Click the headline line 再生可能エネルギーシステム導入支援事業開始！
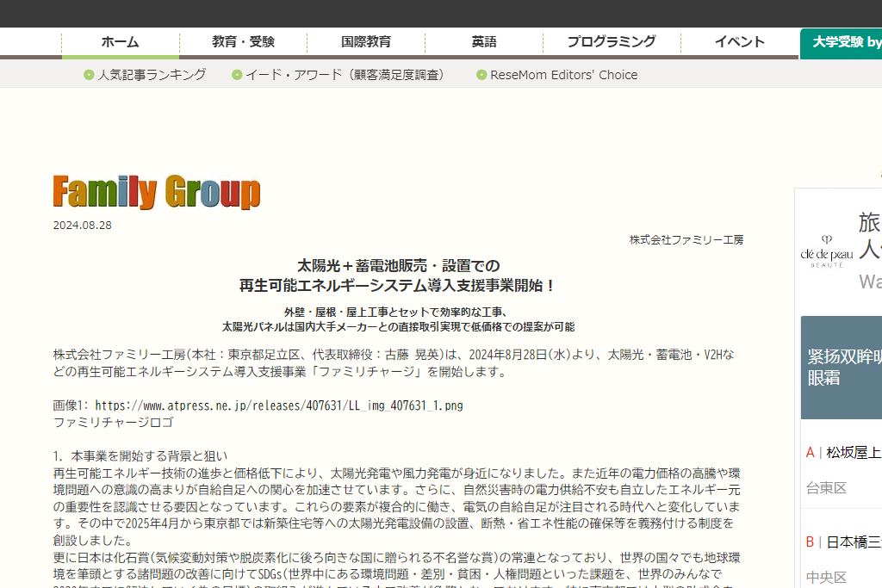Image resolution: width=882 pixels, height=588 pixels. click(x=398, y=286)
